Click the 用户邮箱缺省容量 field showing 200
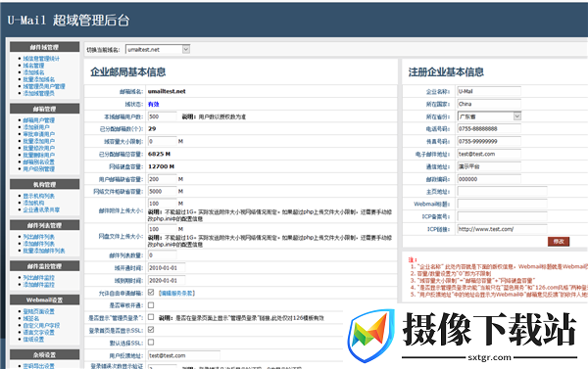The width and height of the screenshot is (588, 369). (x=162, y=179)
